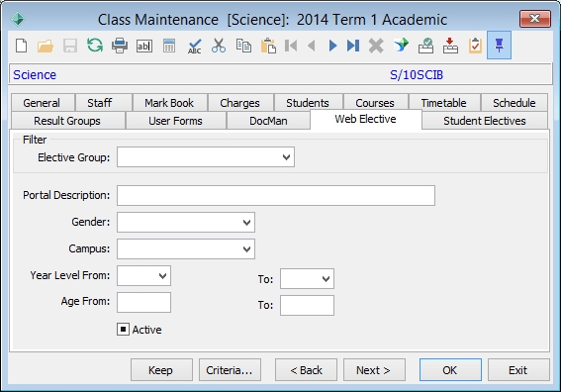
Task: Open the Gender dropdown list
Action: pos(246,223)
